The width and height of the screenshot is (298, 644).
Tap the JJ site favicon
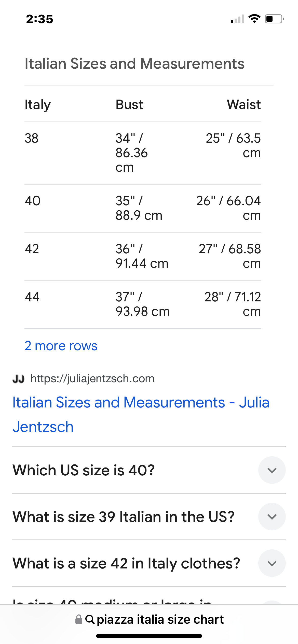coord(18,379)
